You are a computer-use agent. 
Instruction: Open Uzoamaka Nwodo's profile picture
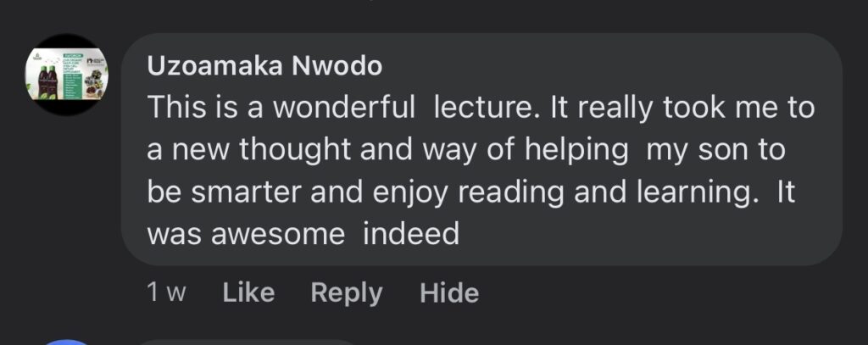coord(66,74)
